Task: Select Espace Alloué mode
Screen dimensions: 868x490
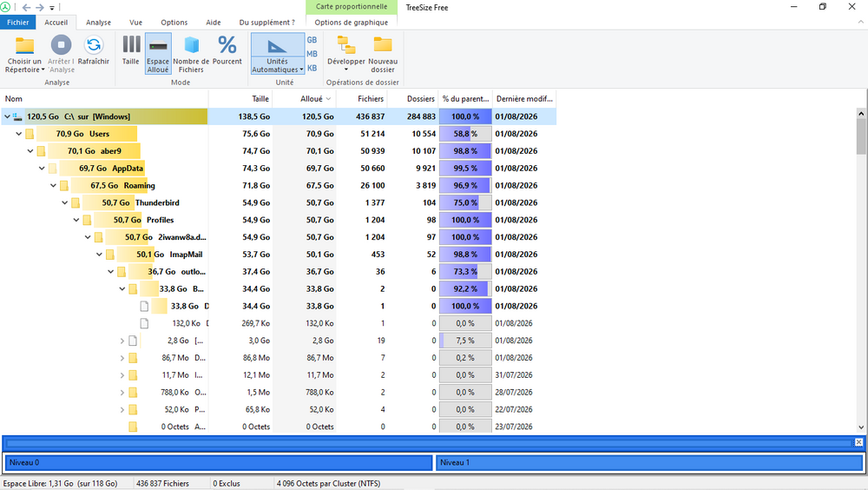Action: pyautogui.click(x=158, y=53)
